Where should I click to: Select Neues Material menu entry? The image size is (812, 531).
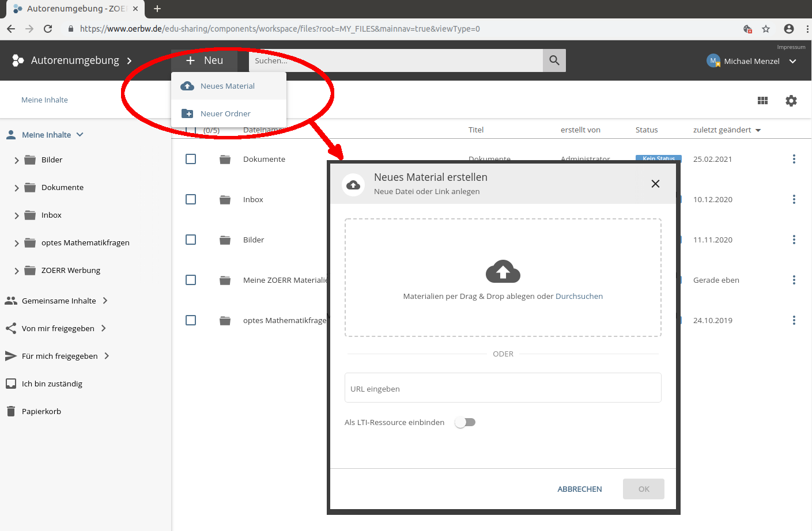[228, 86]
